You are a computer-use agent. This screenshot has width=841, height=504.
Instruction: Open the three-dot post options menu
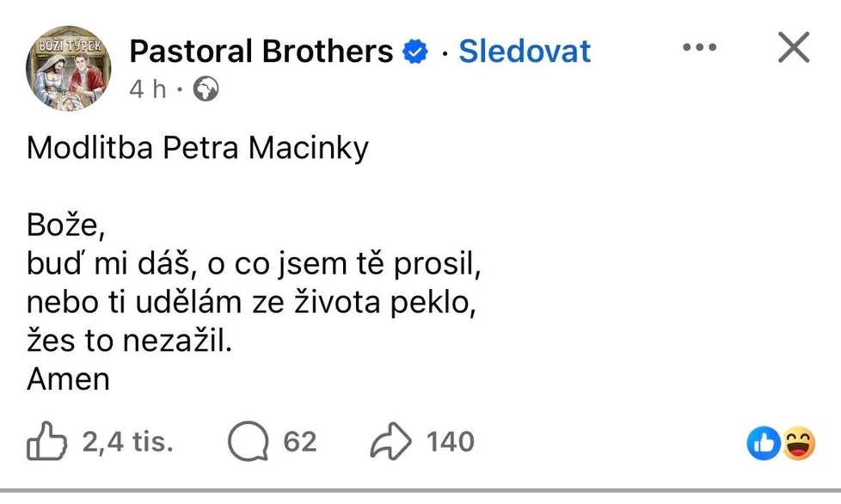tap(699, 47)
